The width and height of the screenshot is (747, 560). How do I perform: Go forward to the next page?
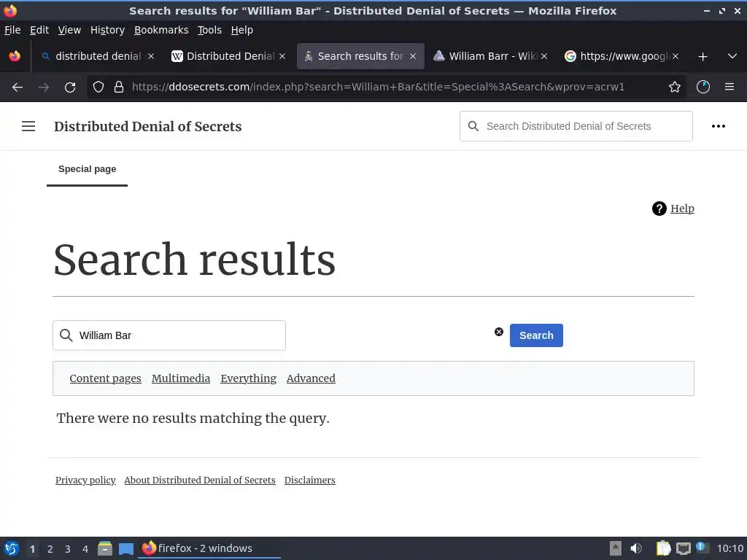pyautogui.click(x=44, y=87)
